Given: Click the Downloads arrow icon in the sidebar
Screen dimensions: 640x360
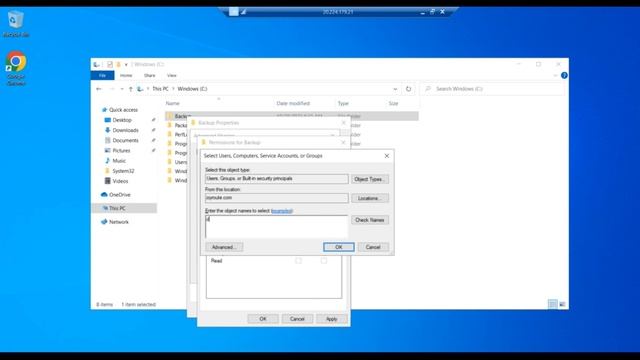Looking at the screenshot, I should point(108,130).
